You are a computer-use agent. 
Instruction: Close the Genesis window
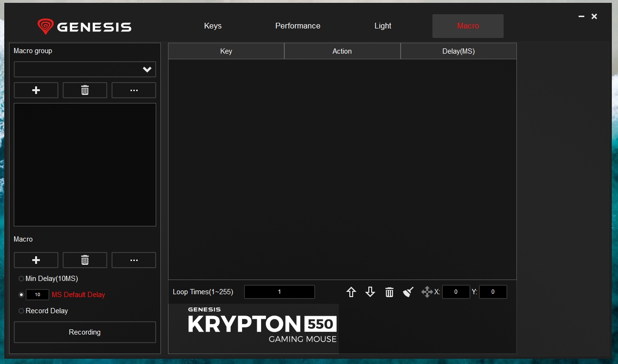pos(594,17)
